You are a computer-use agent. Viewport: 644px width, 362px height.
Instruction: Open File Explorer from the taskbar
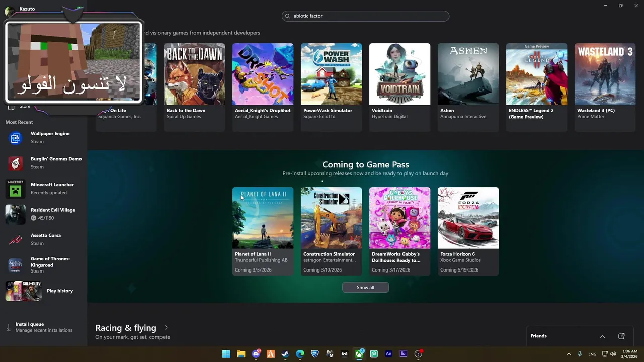(x=241, y=354)
